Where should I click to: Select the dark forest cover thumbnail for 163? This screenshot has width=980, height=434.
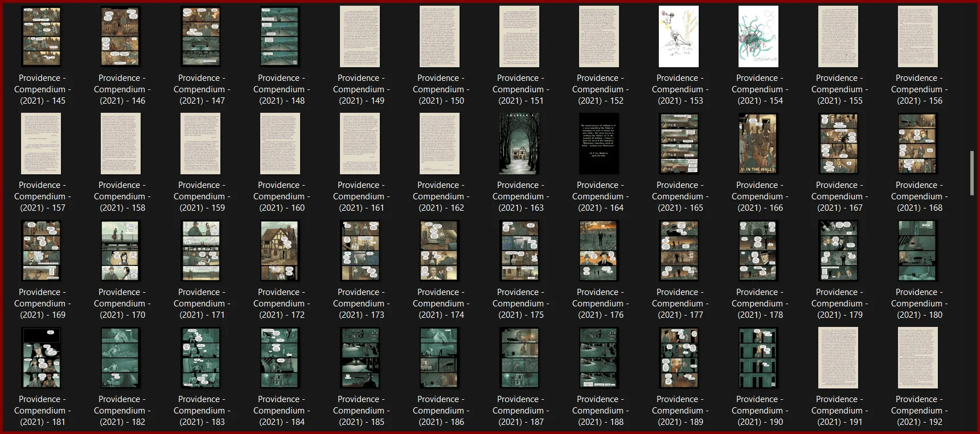pos(519,144)
